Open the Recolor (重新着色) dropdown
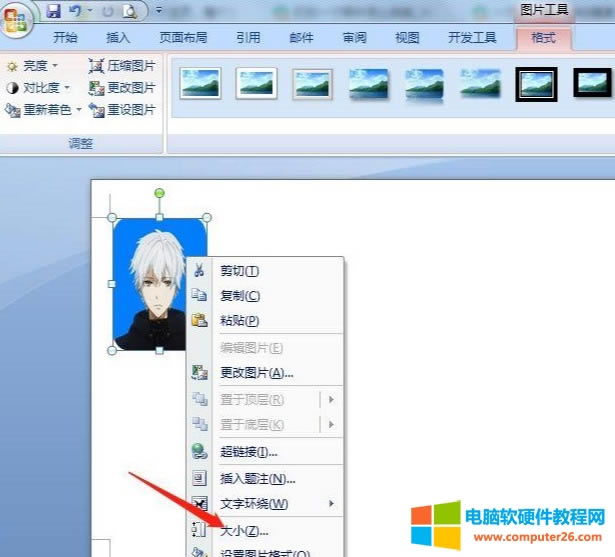This screenshot has width=615, height=557. 44,110
